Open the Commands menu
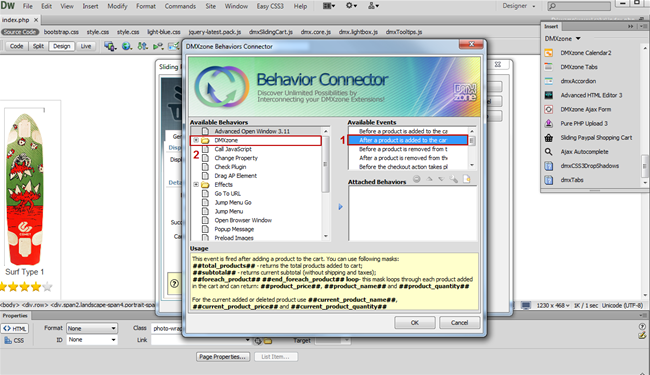This screenshot has width=650, height=375. click(x=180, y=6)
